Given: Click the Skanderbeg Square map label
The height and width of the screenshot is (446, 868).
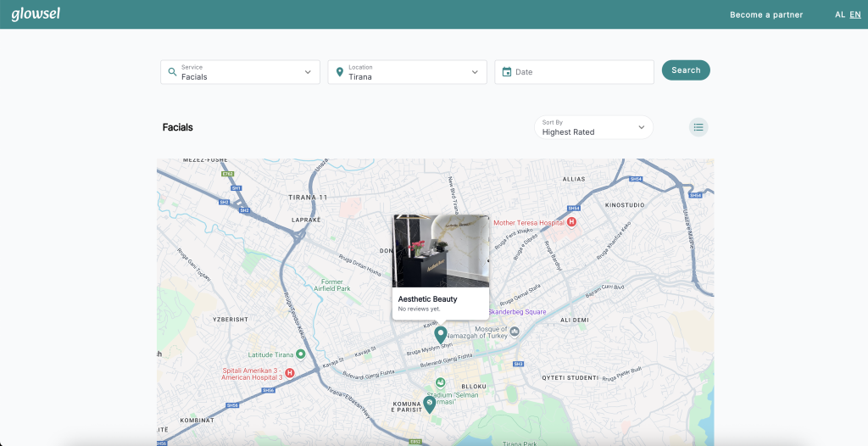Looking at the screenshot, I should (517, 312).
